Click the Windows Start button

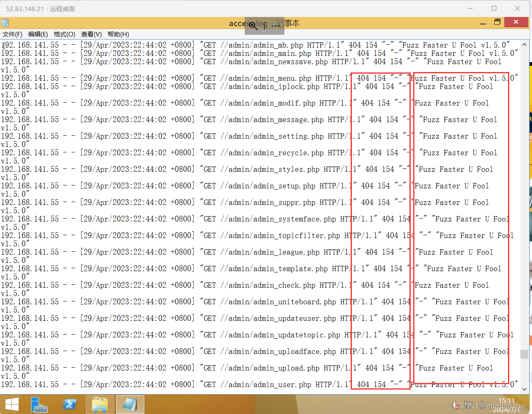[12, 404]
